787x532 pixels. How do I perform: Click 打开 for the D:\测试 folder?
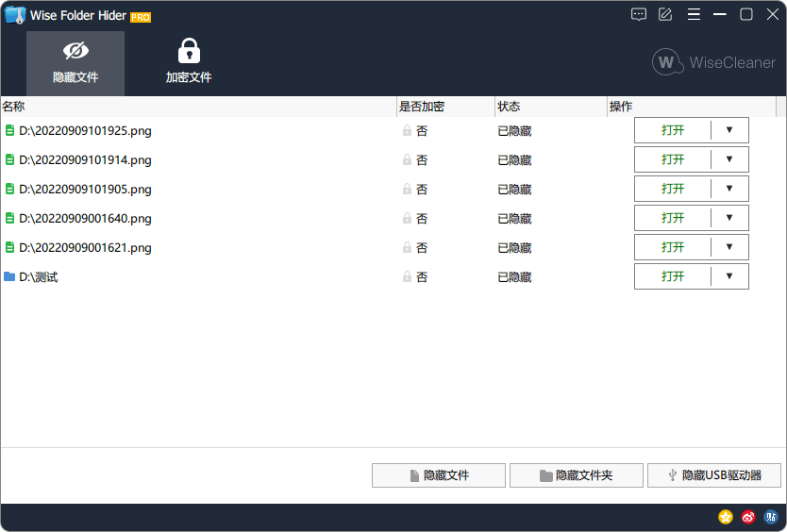click(673, 276)
